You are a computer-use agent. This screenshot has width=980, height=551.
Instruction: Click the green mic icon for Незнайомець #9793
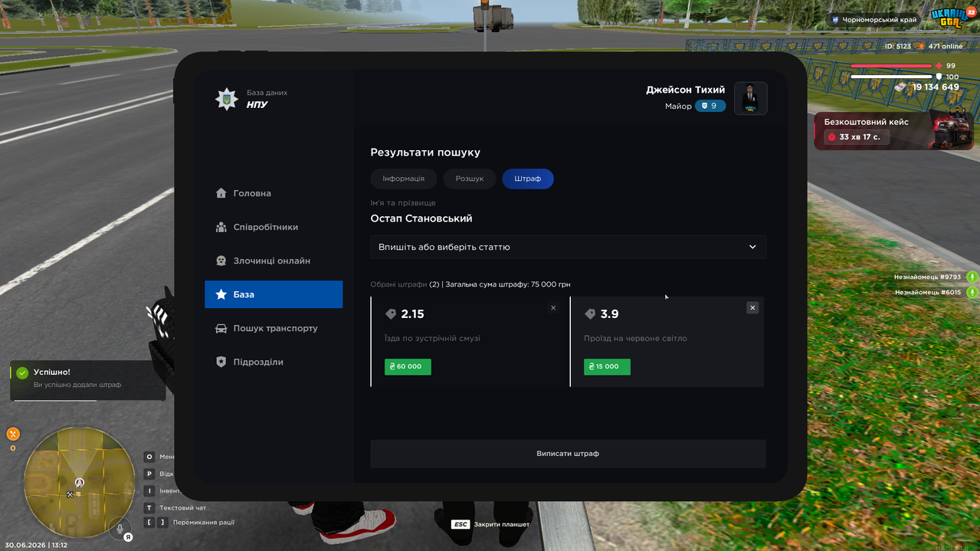pos(972,277)
